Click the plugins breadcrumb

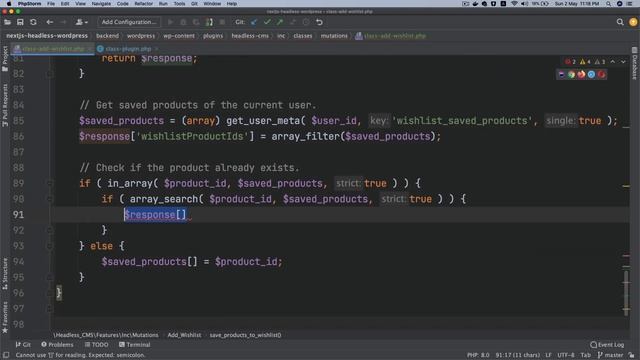click(213, 36)
